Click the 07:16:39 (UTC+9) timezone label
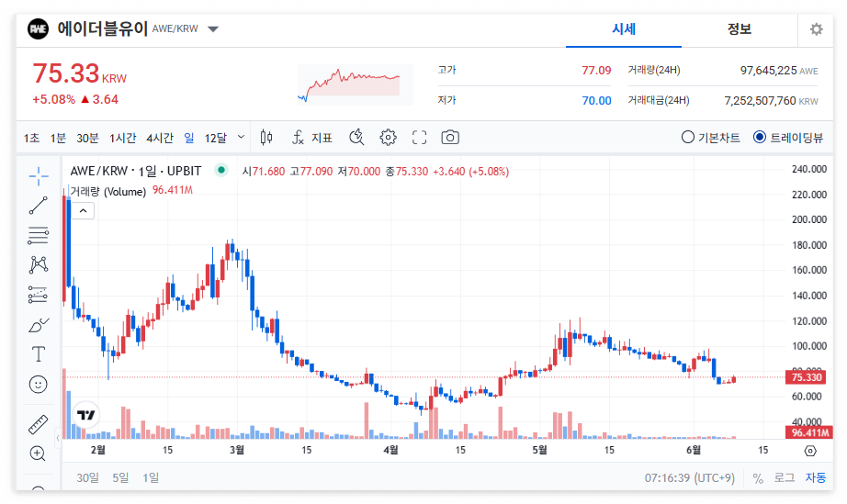847x504 pixels. point(690,478)
